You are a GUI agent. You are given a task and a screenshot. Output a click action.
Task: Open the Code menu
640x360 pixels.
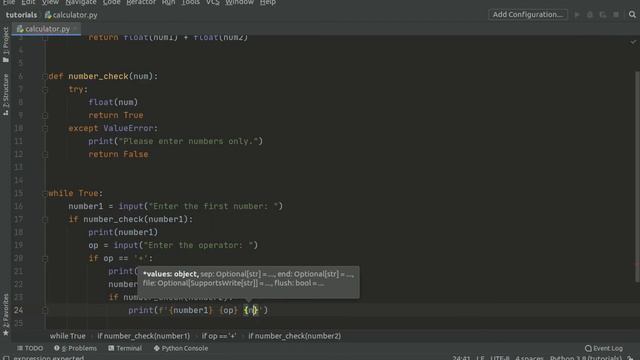(111, 2)
